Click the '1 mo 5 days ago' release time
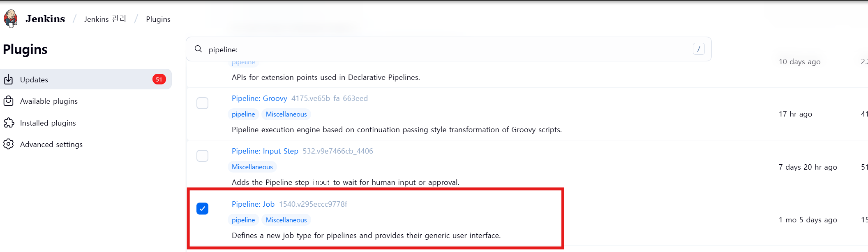The width and height of the screenshot is (868, 252). pyautogui.click(x=808, y=220)
